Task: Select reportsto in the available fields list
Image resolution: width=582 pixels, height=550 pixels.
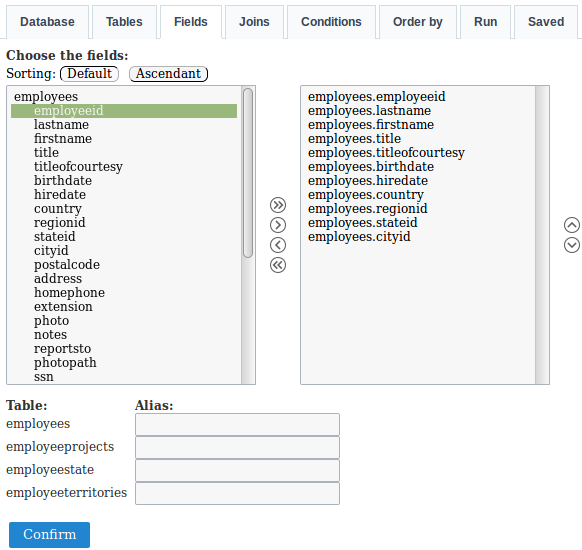Action: click(x=124, y=348)
